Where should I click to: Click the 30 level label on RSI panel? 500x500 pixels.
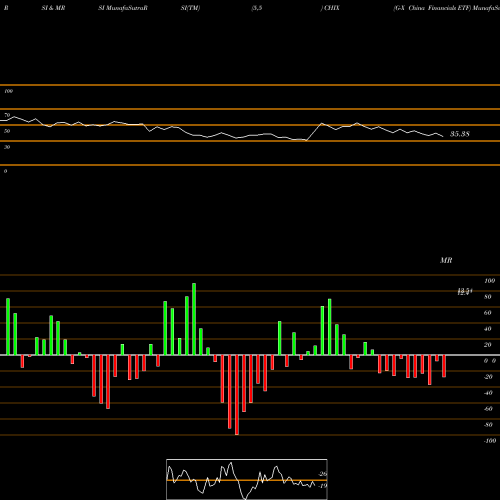(7, 147)
